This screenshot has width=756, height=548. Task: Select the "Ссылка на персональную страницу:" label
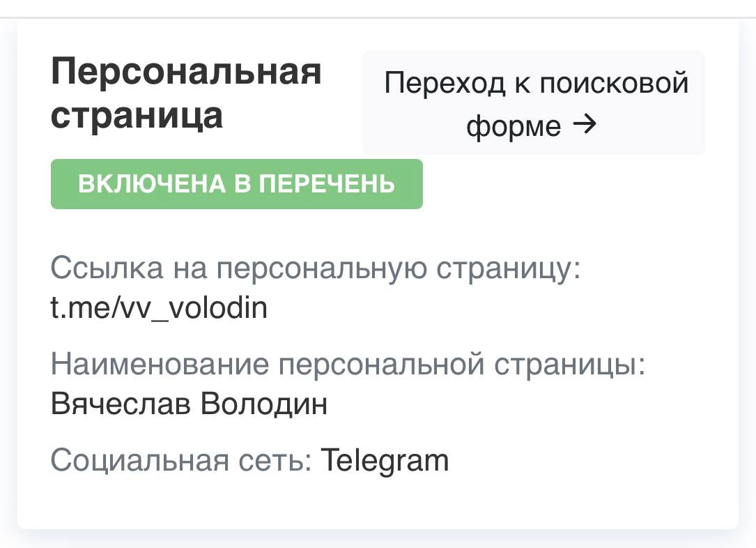coord(316,268)
